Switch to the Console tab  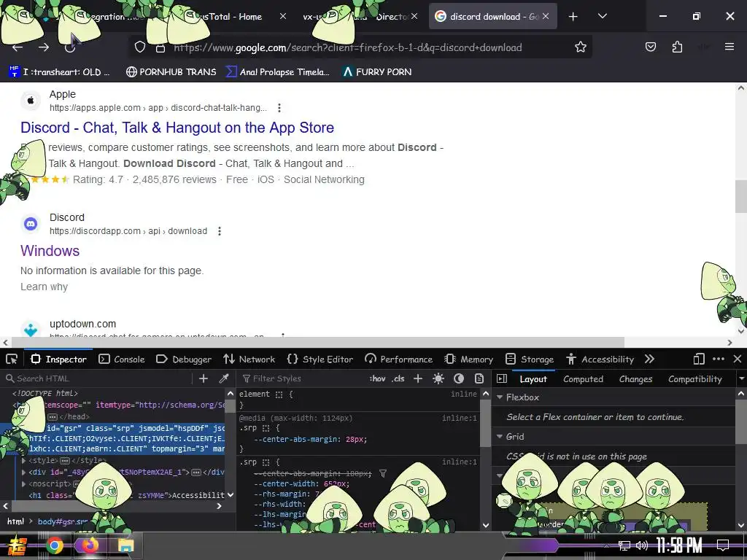coord(122,359)
